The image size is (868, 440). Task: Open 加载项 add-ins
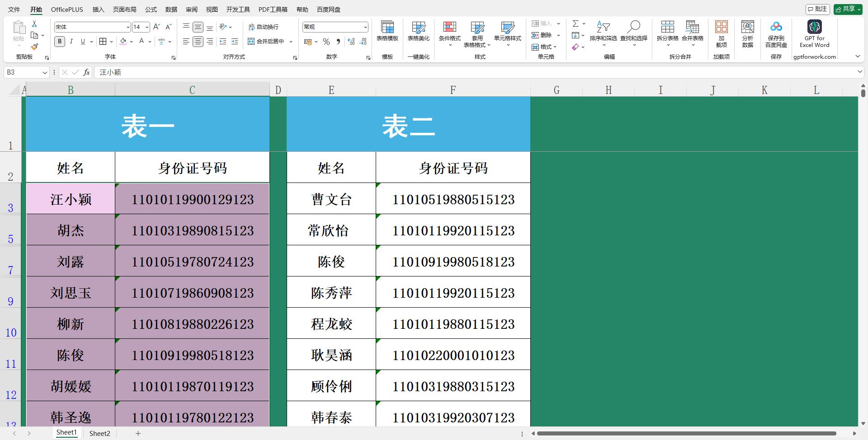722,34
